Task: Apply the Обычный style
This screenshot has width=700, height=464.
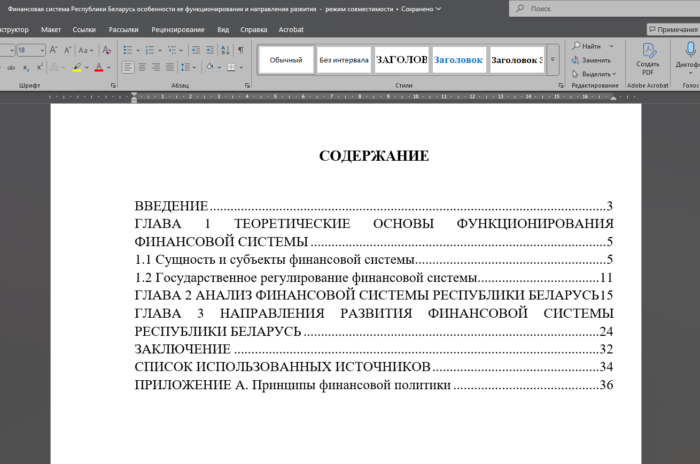Action: click(286, 60)
